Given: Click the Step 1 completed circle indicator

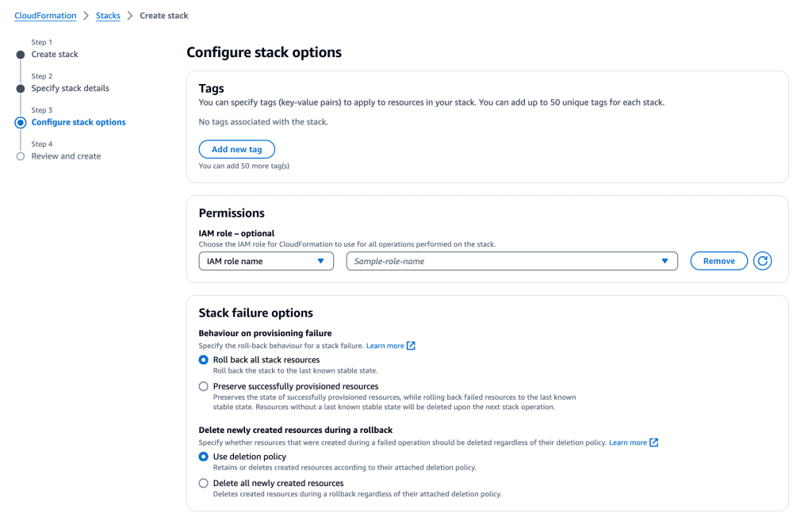Looking at the screenshot, I should [x=19, y=54].
